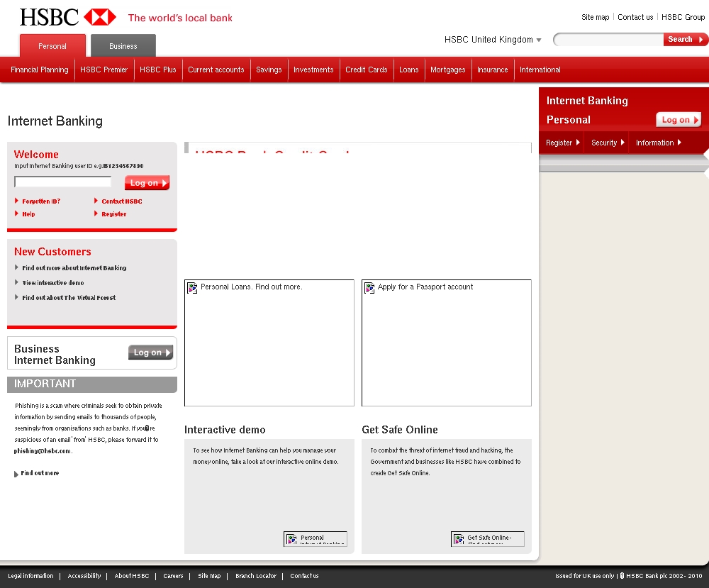Open the Insurance menu
The height and width of the screenshot is (588, 709).
point(493,70)
